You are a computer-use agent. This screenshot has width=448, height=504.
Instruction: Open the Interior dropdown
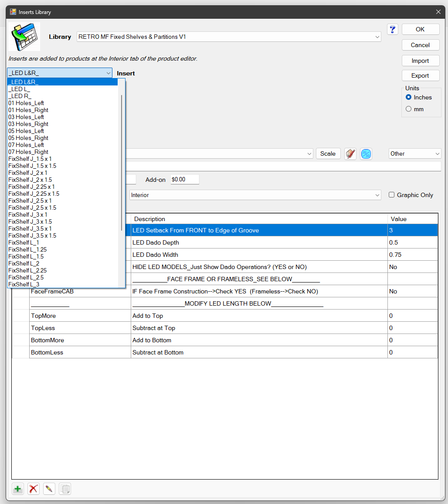pyautogui.click(x=377, y=195)
